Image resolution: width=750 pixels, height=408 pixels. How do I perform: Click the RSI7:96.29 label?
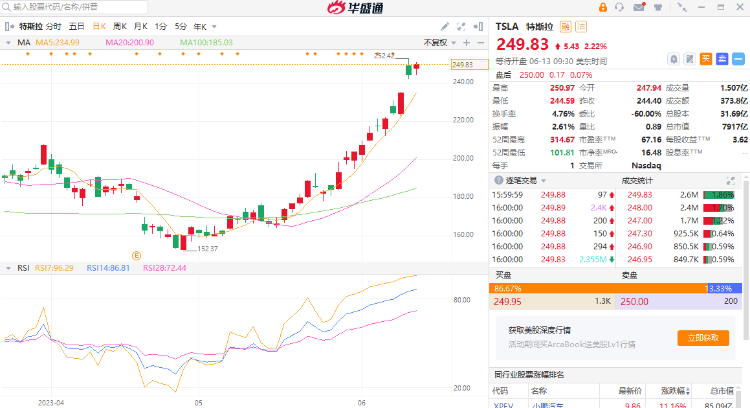54,268
